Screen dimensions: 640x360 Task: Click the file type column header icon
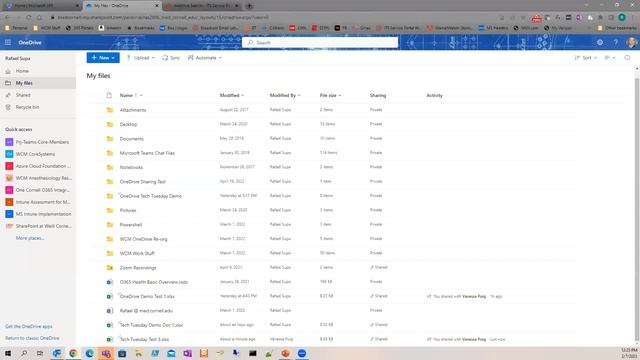click(x=109, y=96)
